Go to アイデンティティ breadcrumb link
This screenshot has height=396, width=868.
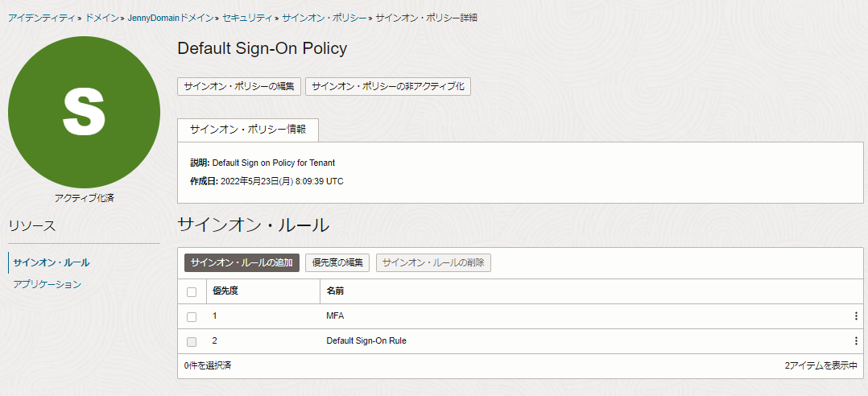point(41,18)
